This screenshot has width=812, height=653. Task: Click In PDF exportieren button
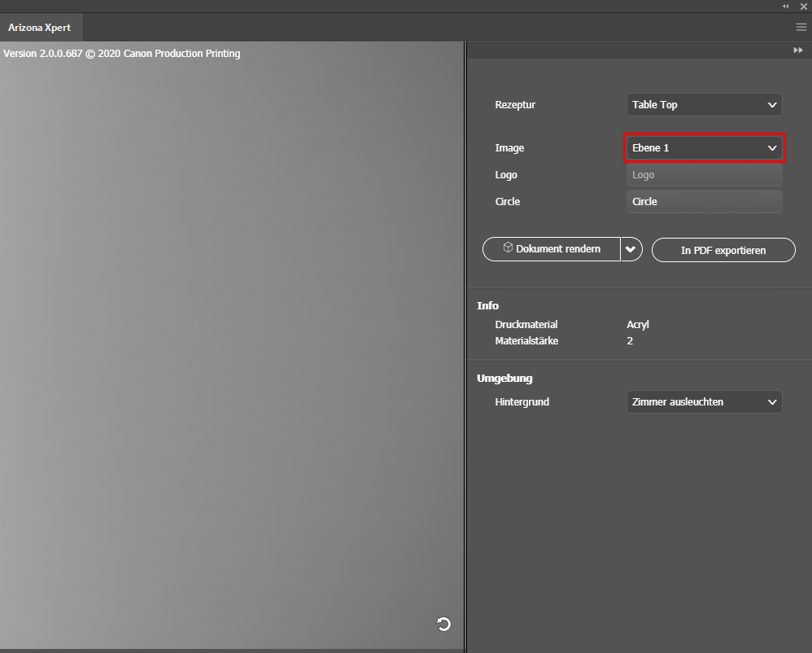(x=723, y=250)
